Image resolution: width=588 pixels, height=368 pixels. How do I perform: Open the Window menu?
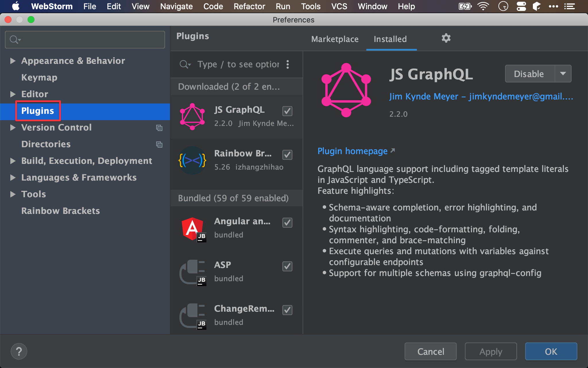tap(372, 6)
